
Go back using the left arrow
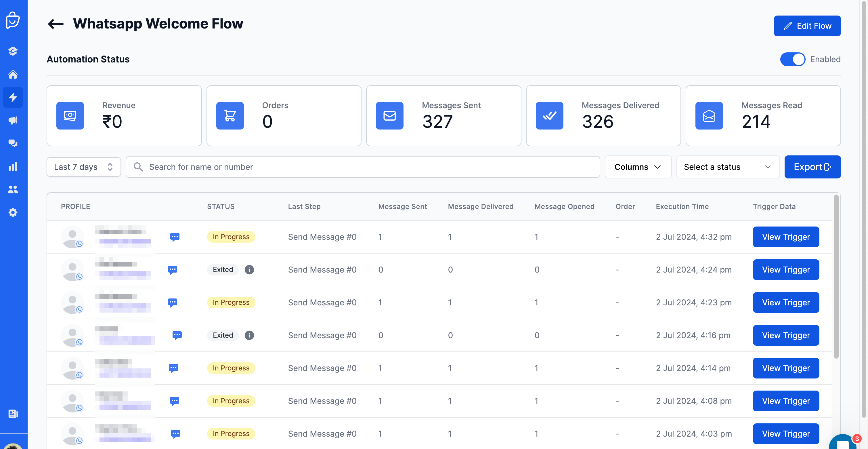[x=56, y=24]
